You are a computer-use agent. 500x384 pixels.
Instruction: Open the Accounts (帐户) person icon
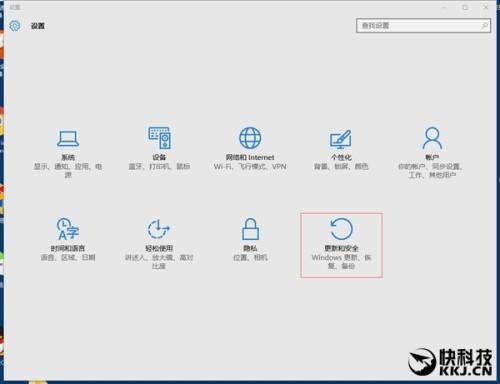pyautogui.click(x=432, y=138)
